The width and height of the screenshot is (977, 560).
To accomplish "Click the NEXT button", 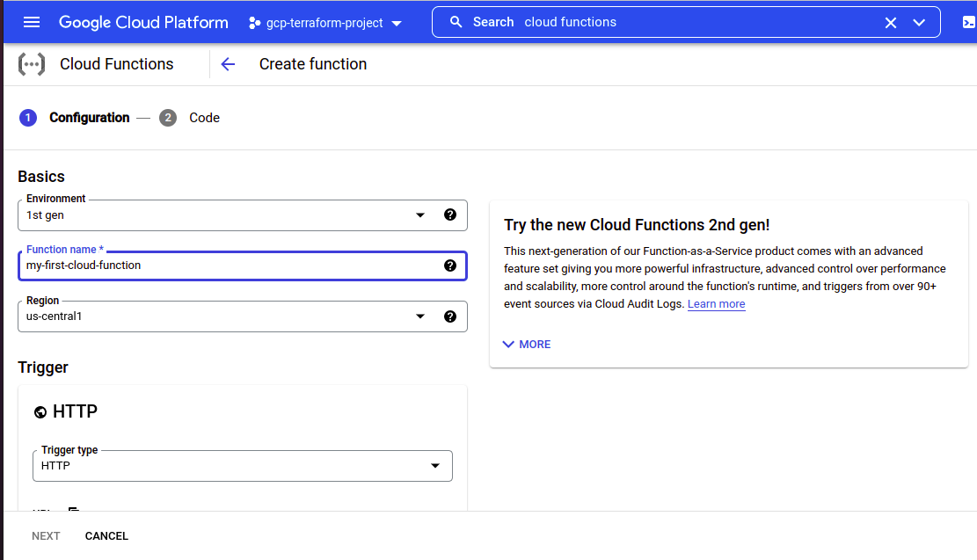I will tap(46, 536).
